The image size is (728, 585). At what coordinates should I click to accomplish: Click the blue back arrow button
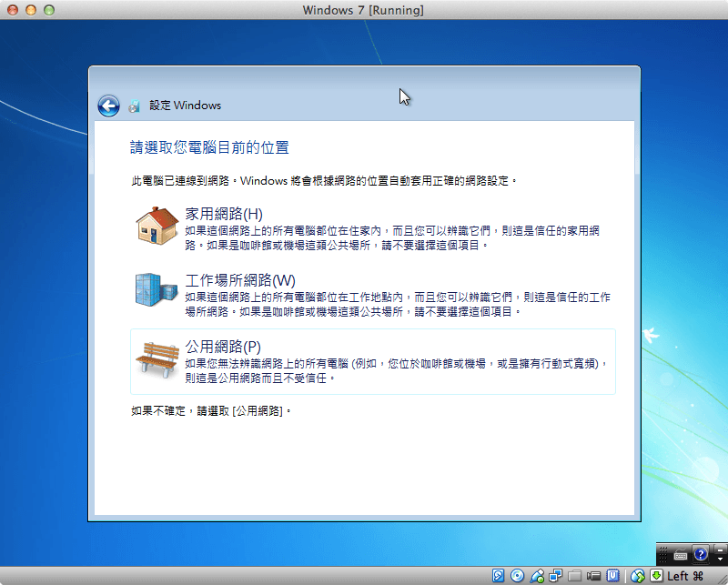click(x=108, y=105)
